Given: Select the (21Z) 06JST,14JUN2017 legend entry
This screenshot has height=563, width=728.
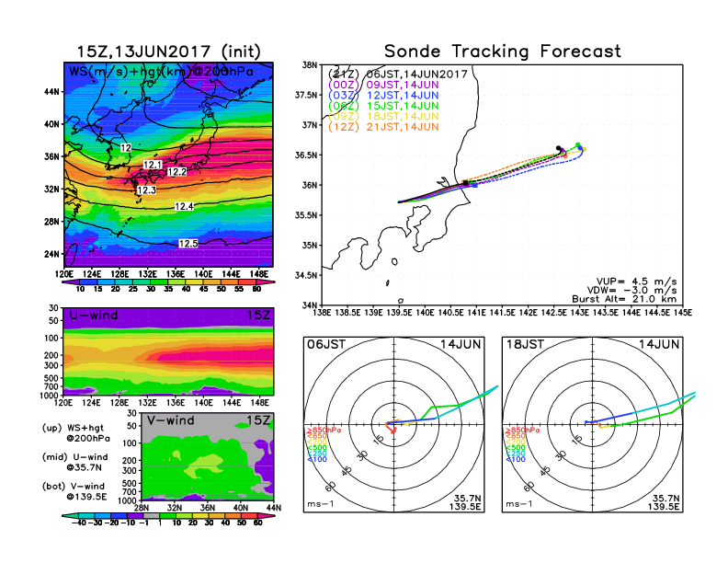Looking at the screenshot, I should pyautogui.click(x=399, y=74).
